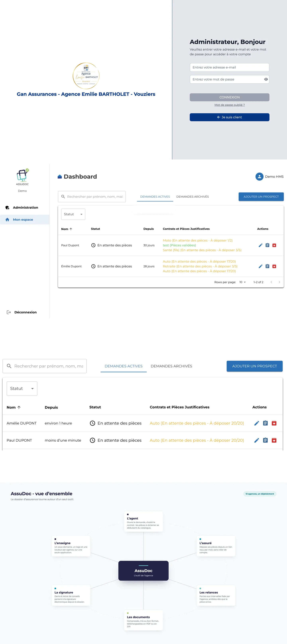Image resolution: width=287 pixels, height=644 pixels.
Task: Click the lower search magnifier icon
Action: click(x=9, y=366)
